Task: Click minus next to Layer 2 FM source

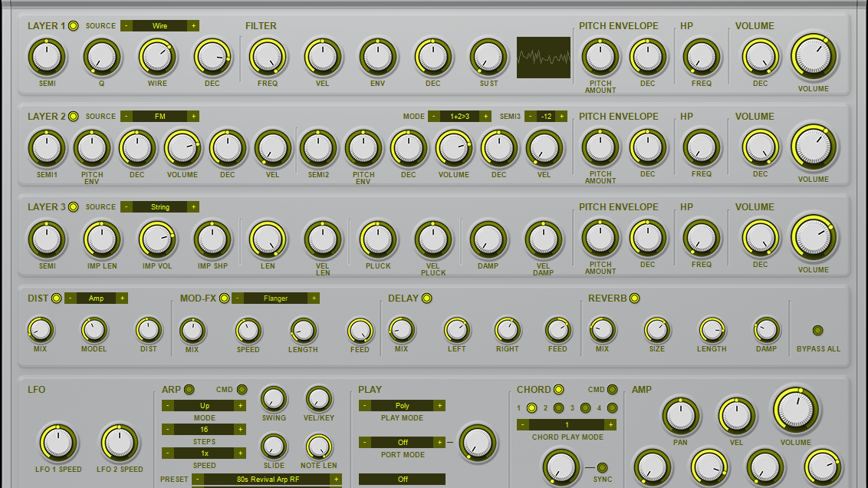Action: click(127, 117)
